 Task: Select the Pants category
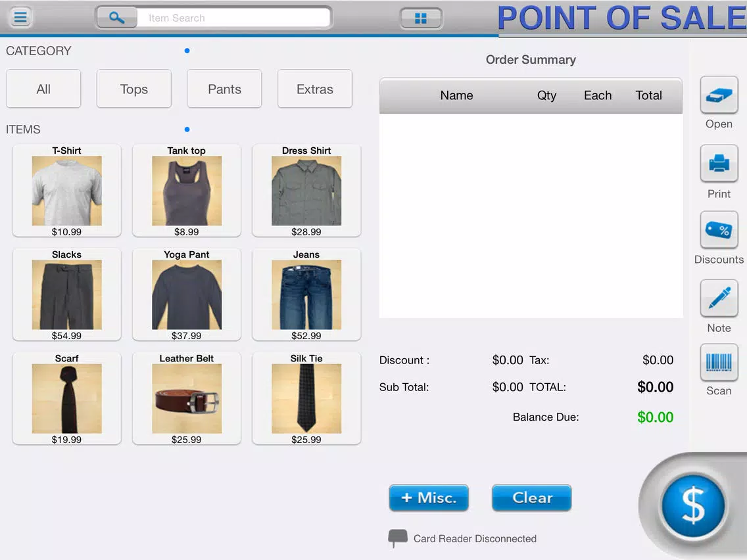pyautogui.click(x=224, y=89)
